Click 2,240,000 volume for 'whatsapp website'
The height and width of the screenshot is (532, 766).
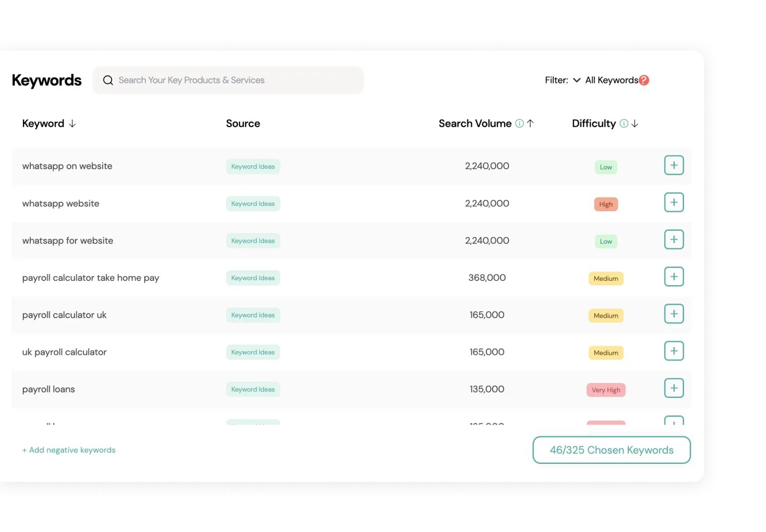tap(487, 203)
